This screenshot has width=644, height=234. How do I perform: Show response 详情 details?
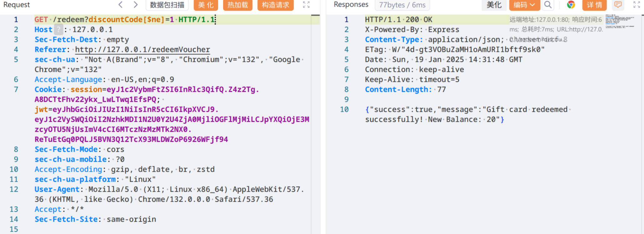[x=594, y=5]
